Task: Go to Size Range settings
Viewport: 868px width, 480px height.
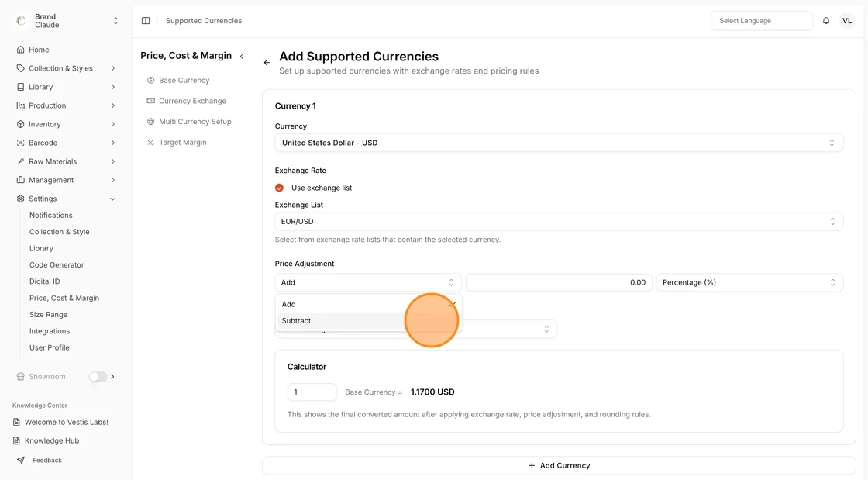Action: (x=48, y=315)
